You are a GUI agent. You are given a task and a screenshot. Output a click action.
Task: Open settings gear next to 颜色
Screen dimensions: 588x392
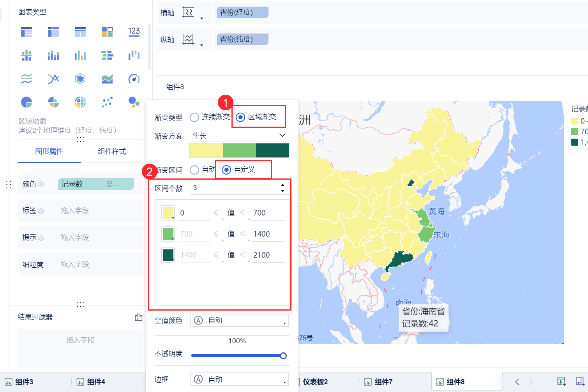pyautogui.click(x=41, y=184)
